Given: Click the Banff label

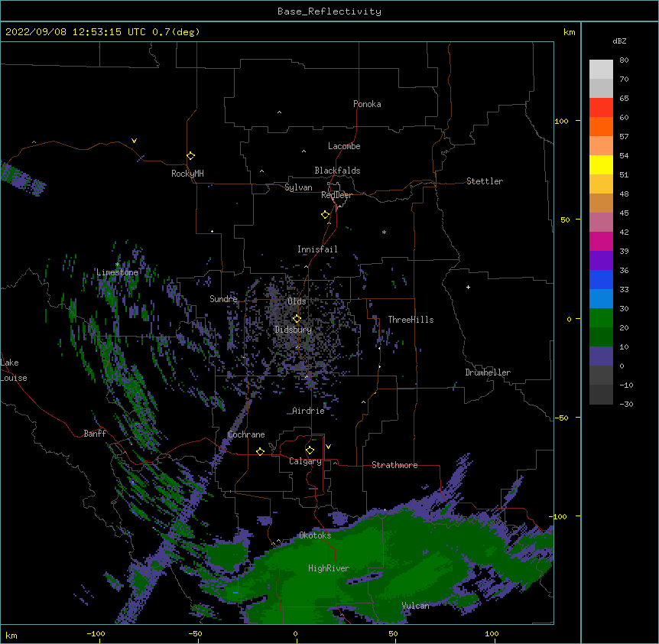Looking at the screenshot, I should [x=95, y=434].
